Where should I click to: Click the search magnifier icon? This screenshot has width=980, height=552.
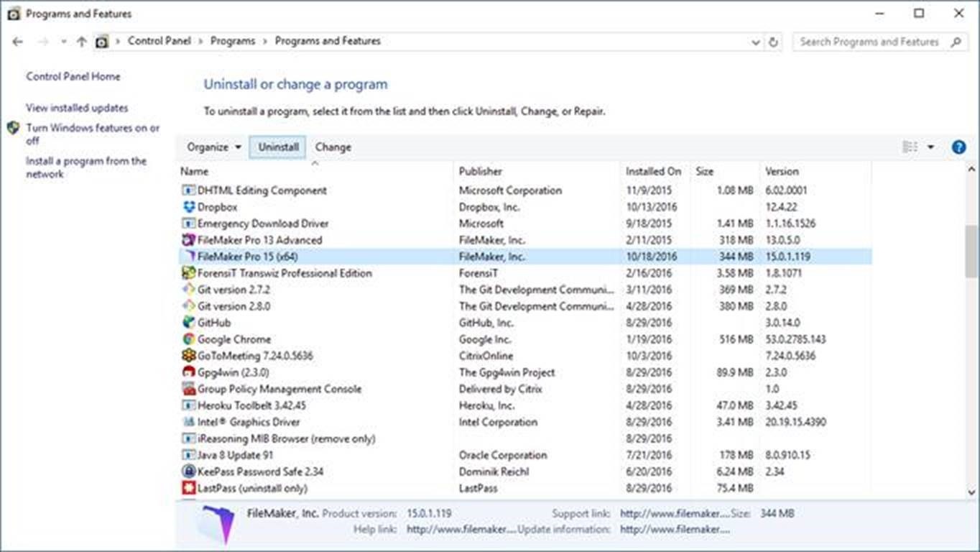pyautogui.click(x=956, y=42)
